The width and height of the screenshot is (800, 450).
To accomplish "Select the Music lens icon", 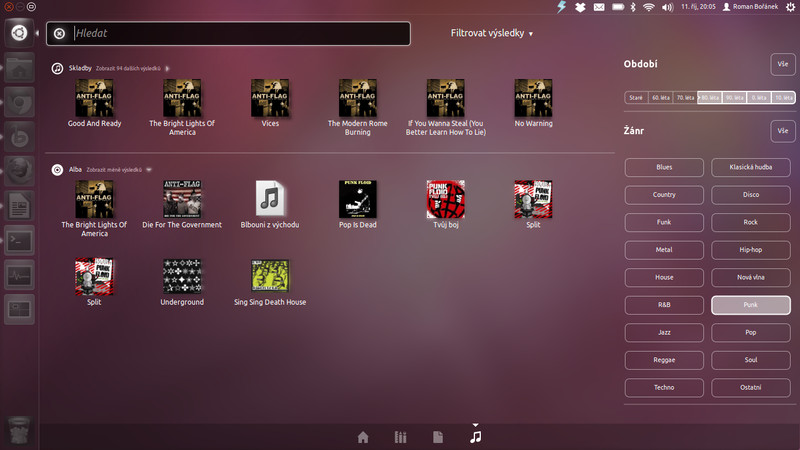I will tap(475, 437).
